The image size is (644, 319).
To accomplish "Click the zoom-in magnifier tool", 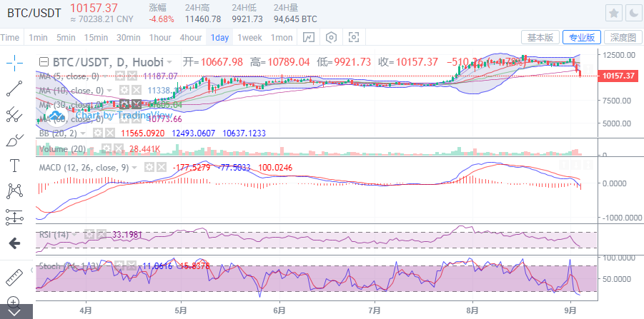I will point(14,302).
